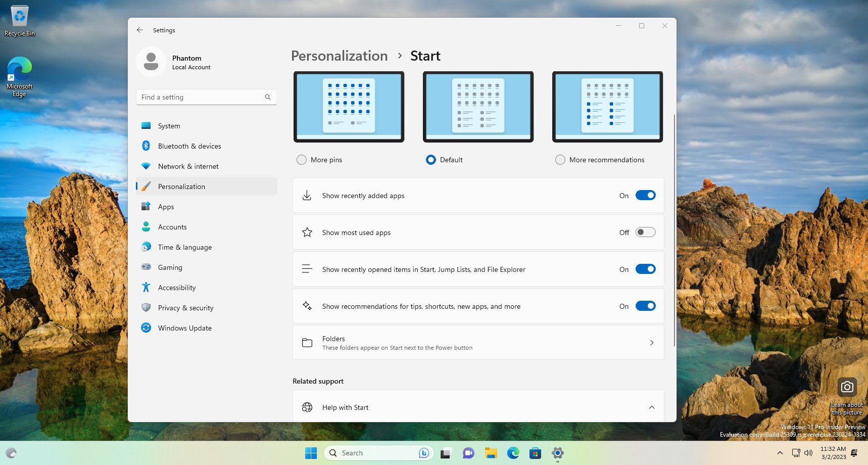Open the System settings section
Viewport: 868px width, 465px height.
[168, 125]
